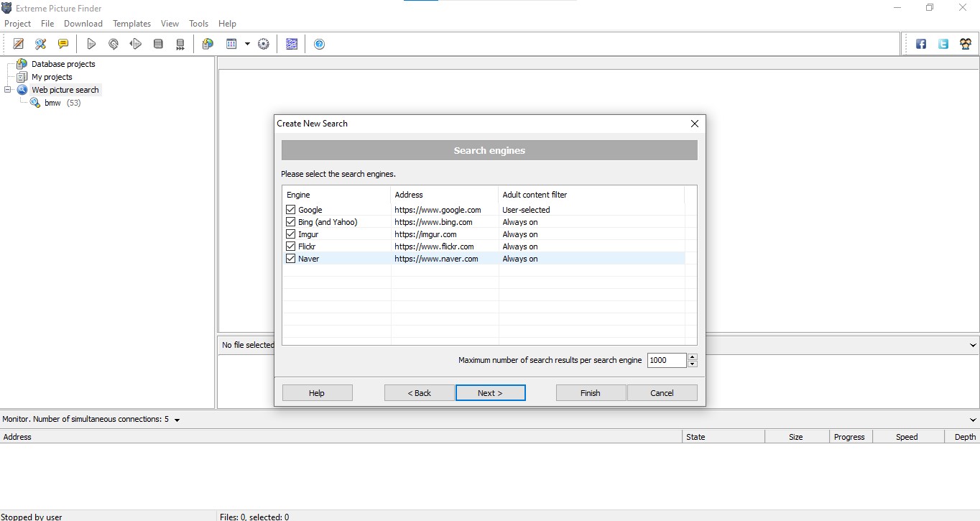Image resolution: width=980 pixels, height=521 pixels.
Task: Click the magnifier web picture search toolbar icon
Action: [41, 44]
